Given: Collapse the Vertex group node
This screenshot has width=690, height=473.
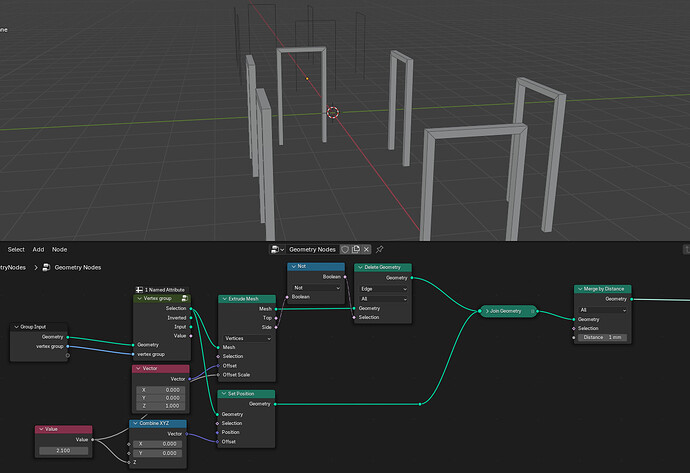Looking at the screenshot, I should (x=139, y=298).
